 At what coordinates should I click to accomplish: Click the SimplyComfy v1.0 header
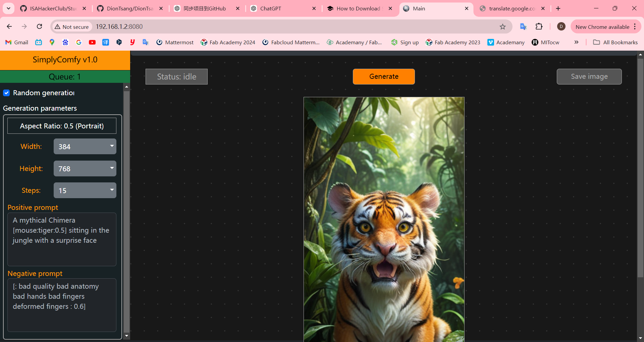click(x=65, y=60)
